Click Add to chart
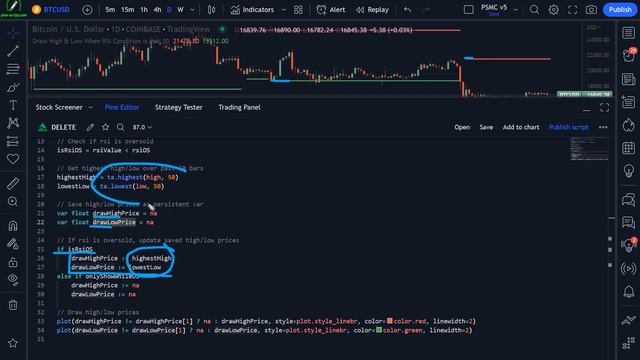Image resolution: width=640 pixels, height=360 pixels. (521, 127)
